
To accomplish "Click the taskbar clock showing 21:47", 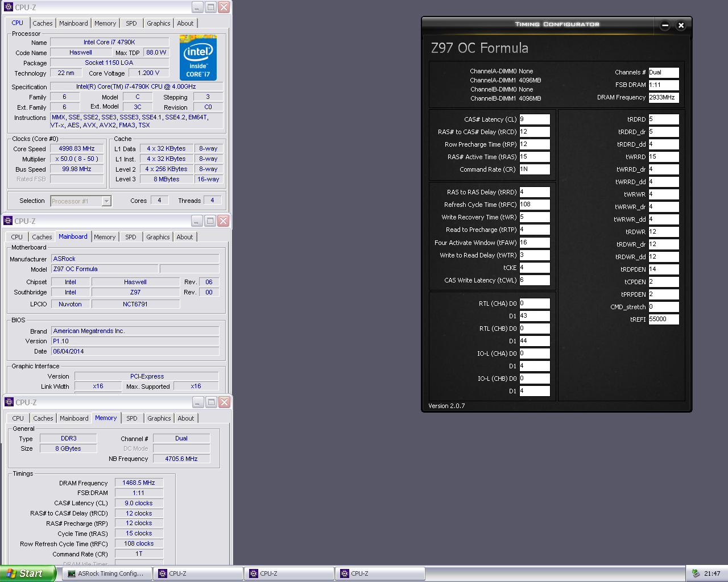I will click(x=712, y=573).
